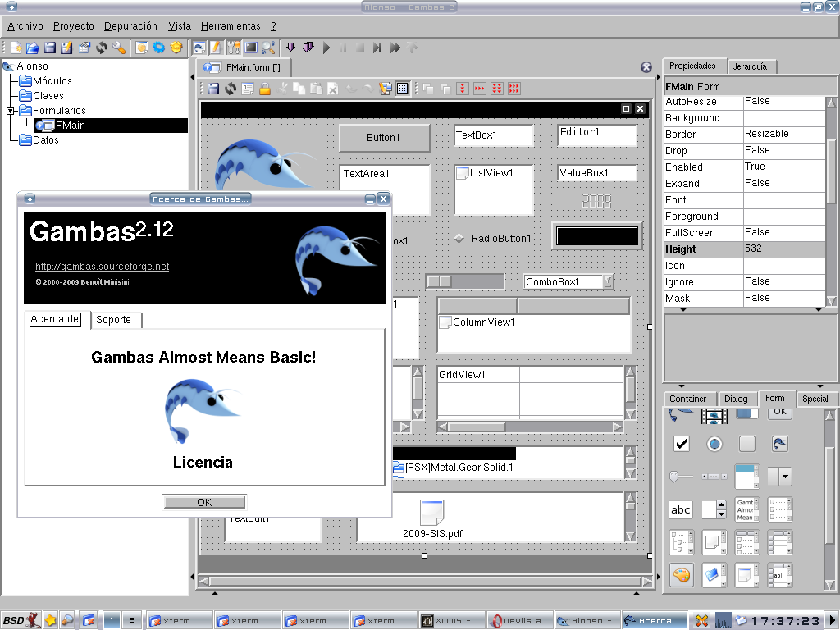Select the Clases folder in project tree
The width and height of the screenshot is (840, 630).
(x=41, y=96)
